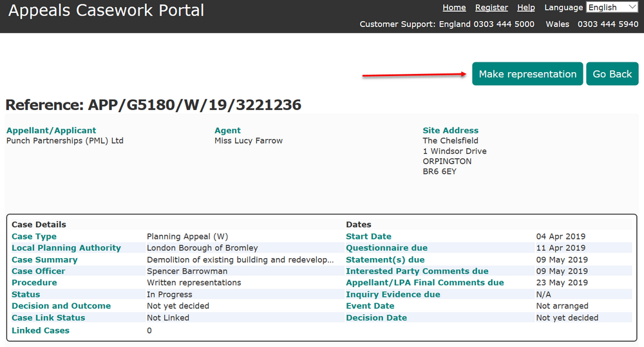Click the Dates heading
This screenshot has width=644, height=347.
(359, 224)
